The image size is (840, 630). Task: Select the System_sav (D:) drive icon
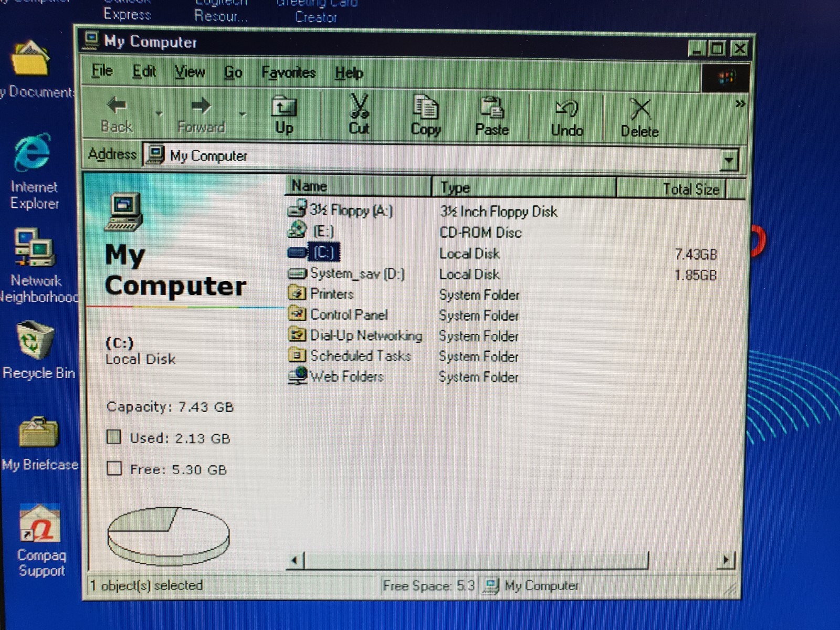(297, 273)
